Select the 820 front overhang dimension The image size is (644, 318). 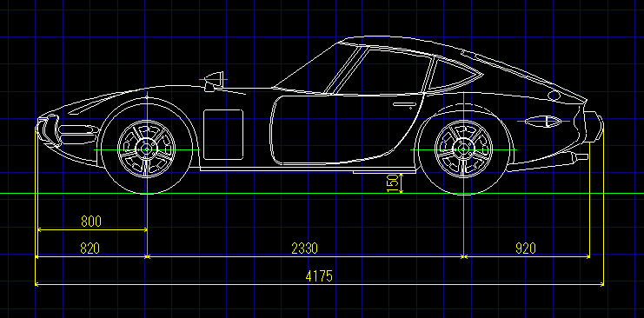pos(90,248)
